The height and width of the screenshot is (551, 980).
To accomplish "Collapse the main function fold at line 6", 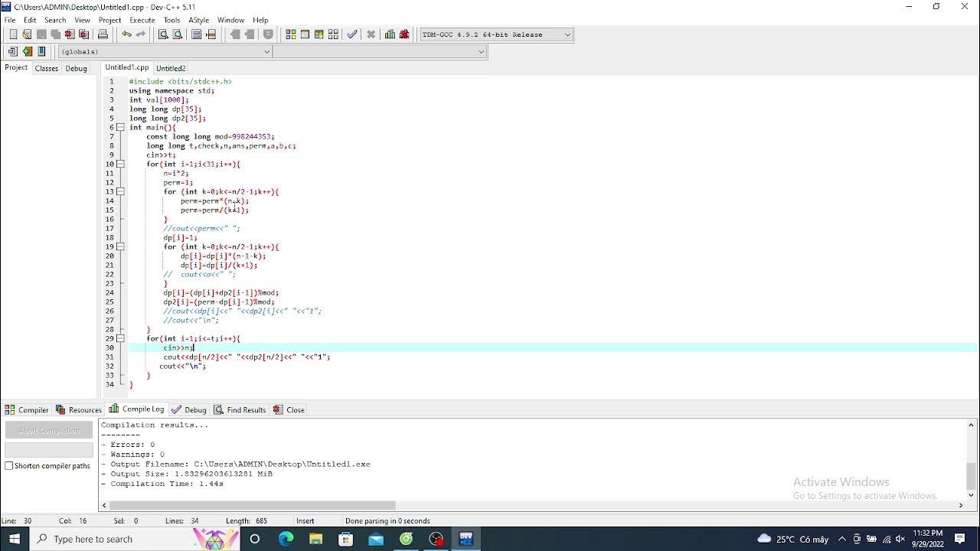I will pos(120,127).
